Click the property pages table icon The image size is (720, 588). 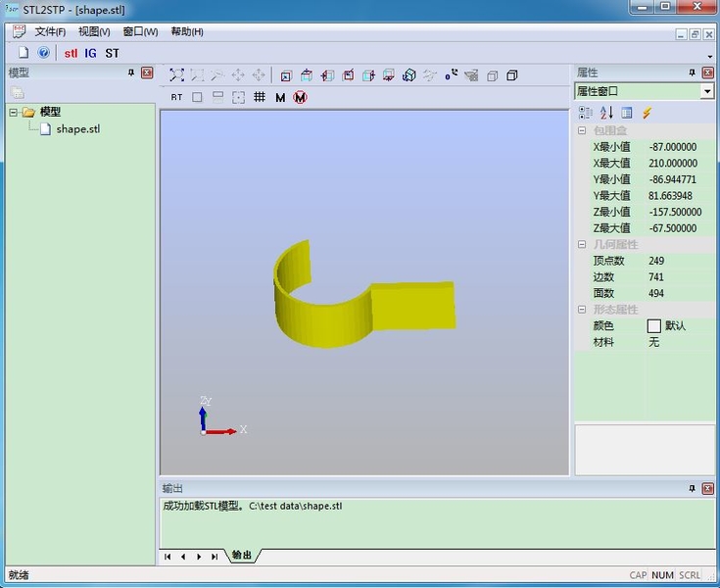click(x=627, y=113)
